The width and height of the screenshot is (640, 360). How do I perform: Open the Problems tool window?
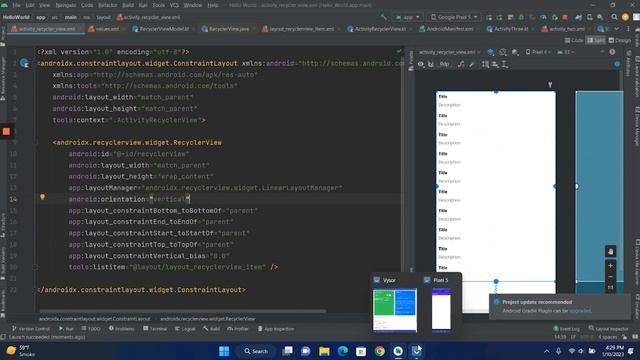[121, 329]
